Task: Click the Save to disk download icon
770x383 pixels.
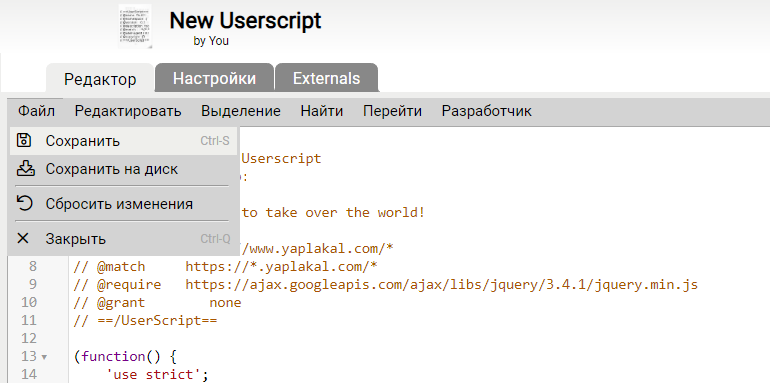Action: point(25,169)
